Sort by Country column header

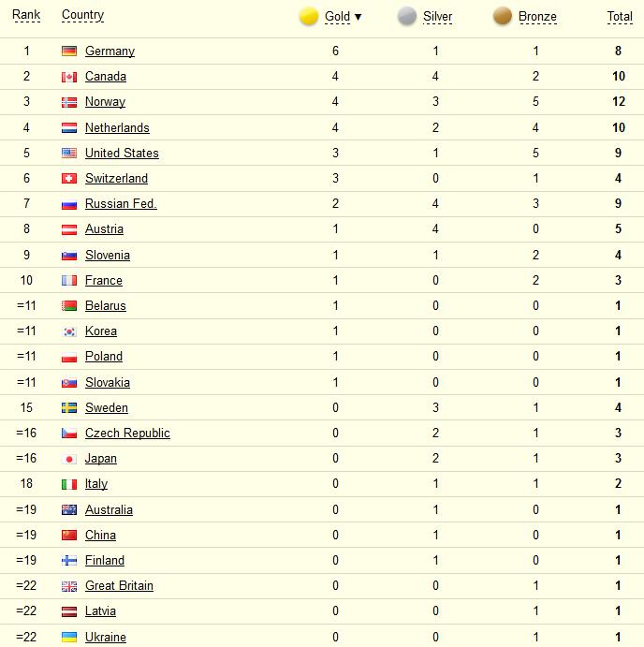[x=82, y=15]
